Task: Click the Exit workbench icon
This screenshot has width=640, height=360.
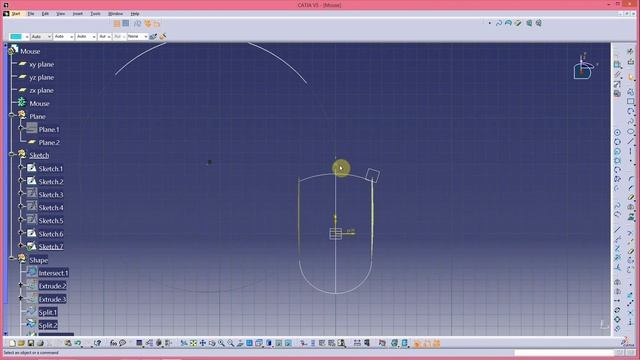Action: pyautogui.click(x=631, y=61)
